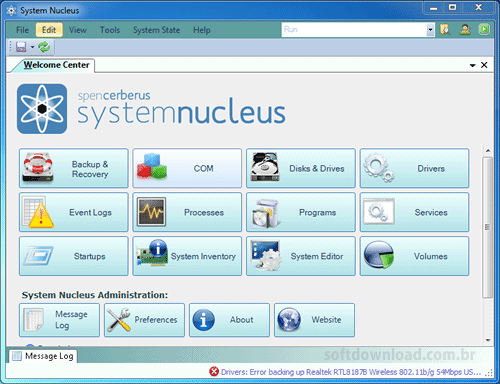Select the Welcome Center tab
Image resolution: width=500 pixels, height=384 pixels.
tap(56, 65)
